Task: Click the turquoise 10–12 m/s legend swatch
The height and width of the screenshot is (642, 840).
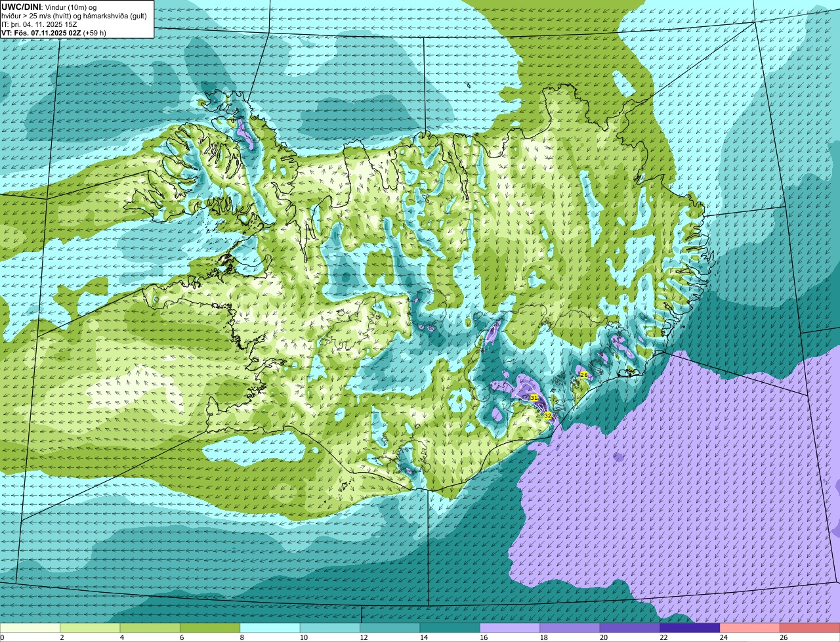Action: [330, 628]
